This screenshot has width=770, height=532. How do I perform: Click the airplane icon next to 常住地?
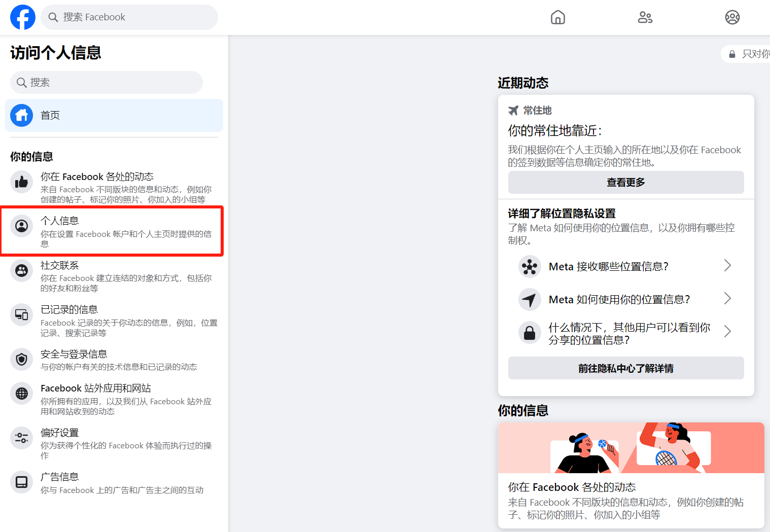point(513,111)
